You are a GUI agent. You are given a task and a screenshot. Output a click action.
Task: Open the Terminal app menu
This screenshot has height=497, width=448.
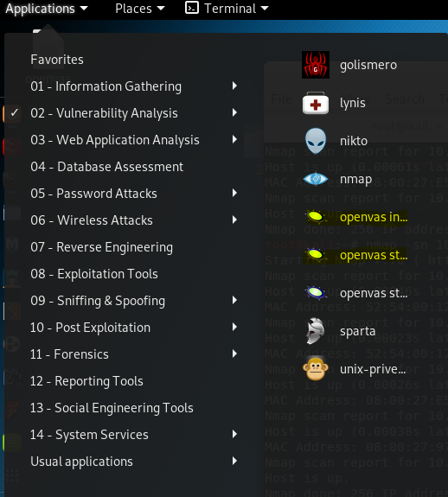[x=227, y=9]
